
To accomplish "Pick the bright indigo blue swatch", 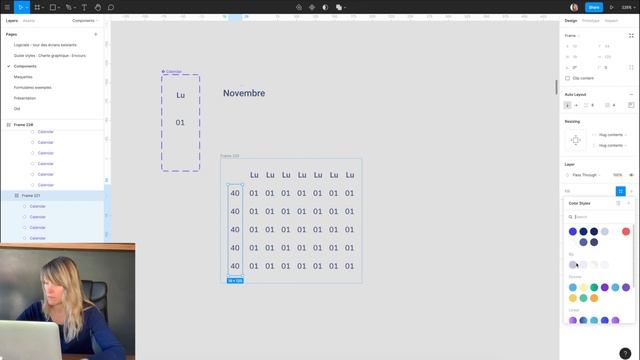I will point(573,232).
